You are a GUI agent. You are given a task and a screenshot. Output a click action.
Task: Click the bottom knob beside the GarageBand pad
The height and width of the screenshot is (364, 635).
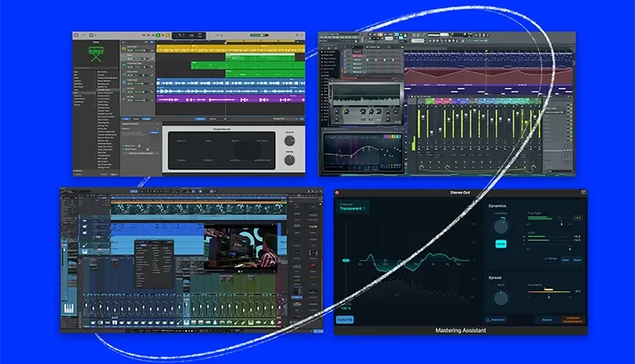[x=290, y=160]
